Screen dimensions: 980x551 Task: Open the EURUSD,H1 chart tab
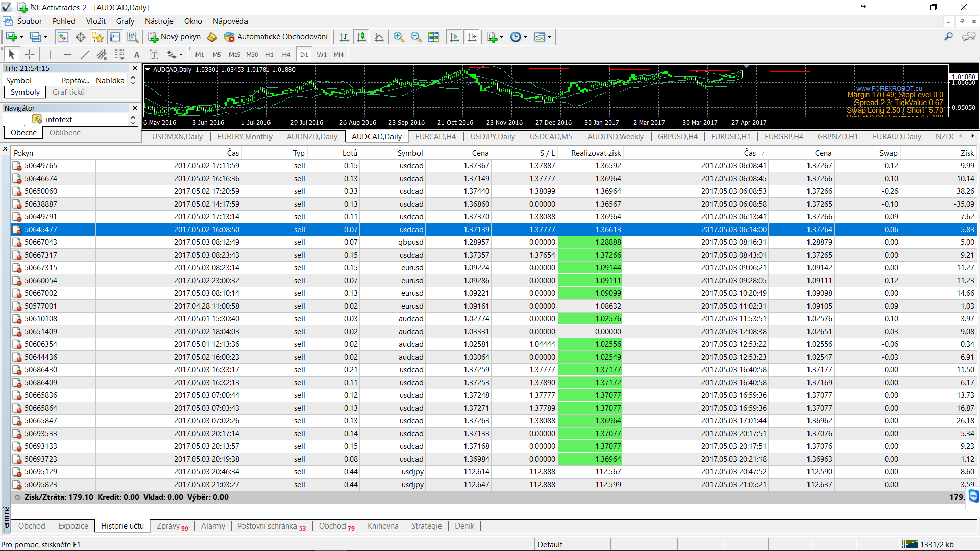click(731, 137)
